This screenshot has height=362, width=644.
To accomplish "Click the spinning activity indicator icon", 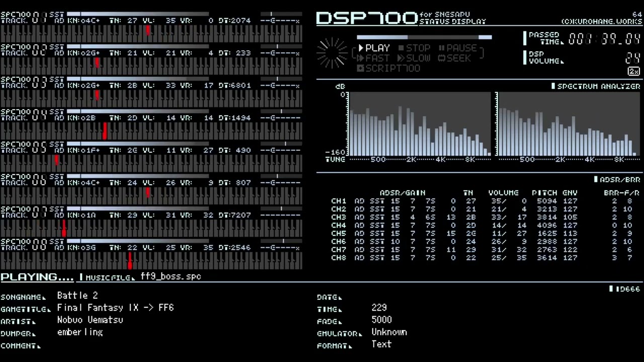I will tap(332, 53).
